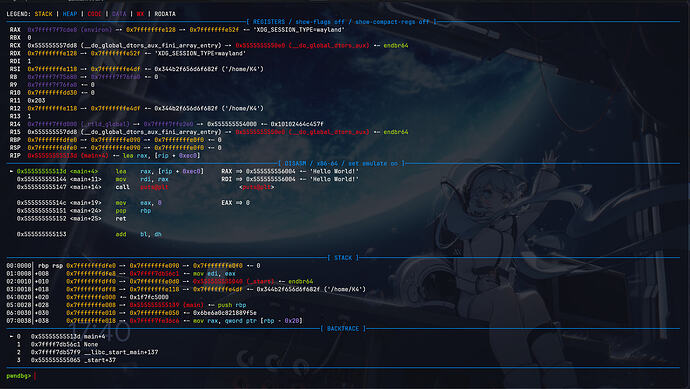Image resolution: width=690 pixels, height=389 pixels.
Task: Click endbr64 in the R15 row
Action: (x=396, y=132)
